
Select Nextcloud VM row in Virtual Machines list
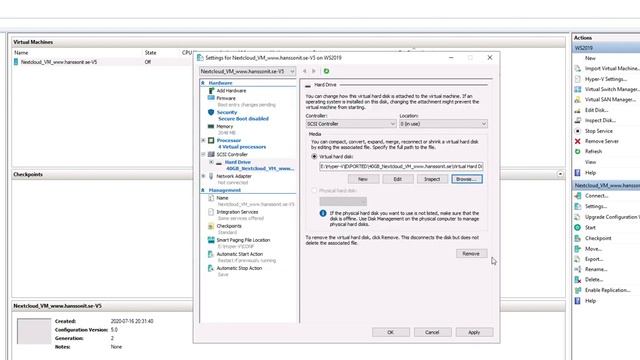[102, 62]
